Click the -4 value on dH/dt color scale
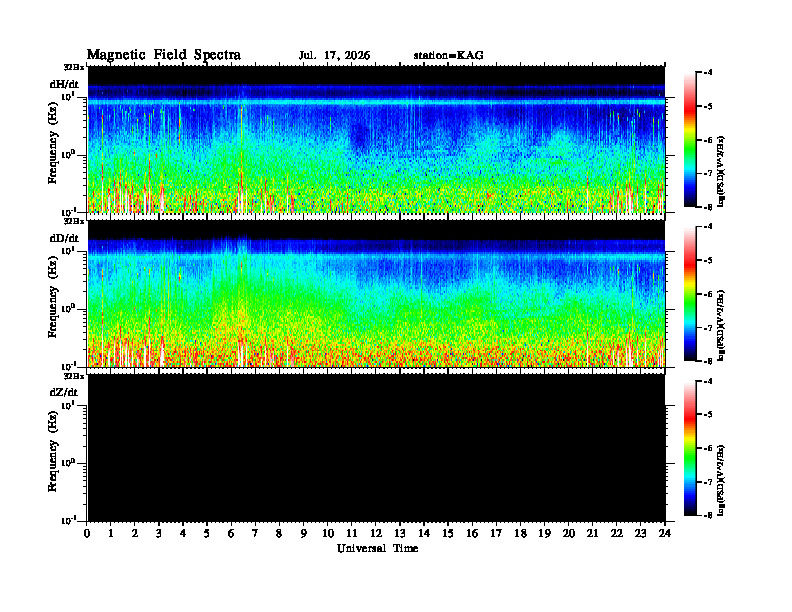Image resolution: width=792 pixels, height=612 pixels. pos(708,73)
